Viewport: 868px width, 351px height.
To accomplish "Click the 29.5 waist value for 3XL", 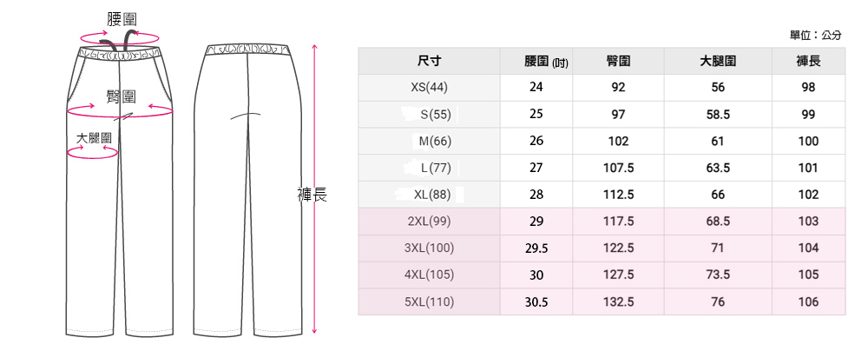I will pos(536,248).
